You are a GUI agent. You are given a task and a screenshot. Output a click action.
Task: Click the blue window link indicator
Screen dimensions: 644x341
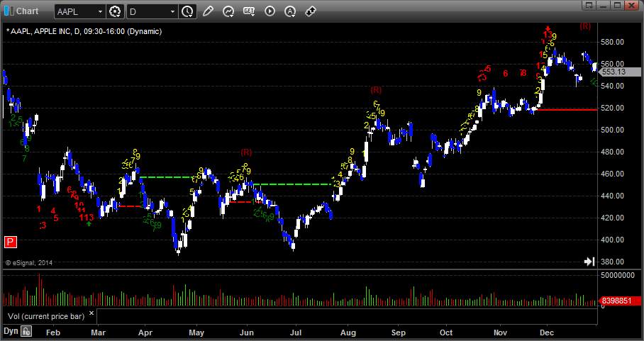[x=6, y=11]
